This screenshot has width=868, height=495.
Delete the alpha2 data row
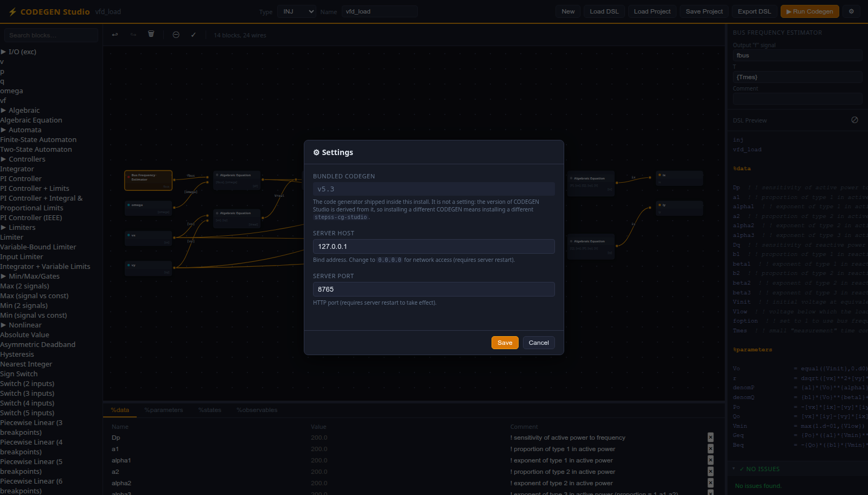point(711,483)
